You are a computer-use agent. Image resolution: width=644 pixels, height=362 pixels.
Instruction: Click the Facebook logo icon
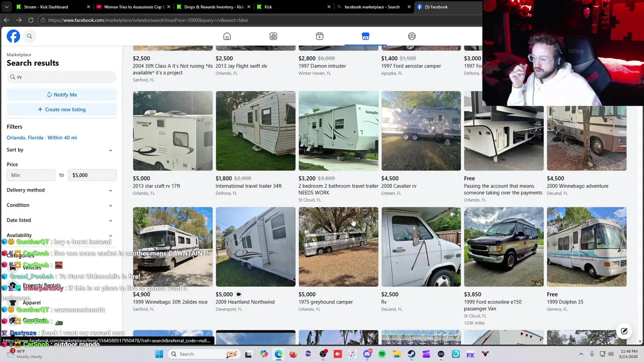14,36
